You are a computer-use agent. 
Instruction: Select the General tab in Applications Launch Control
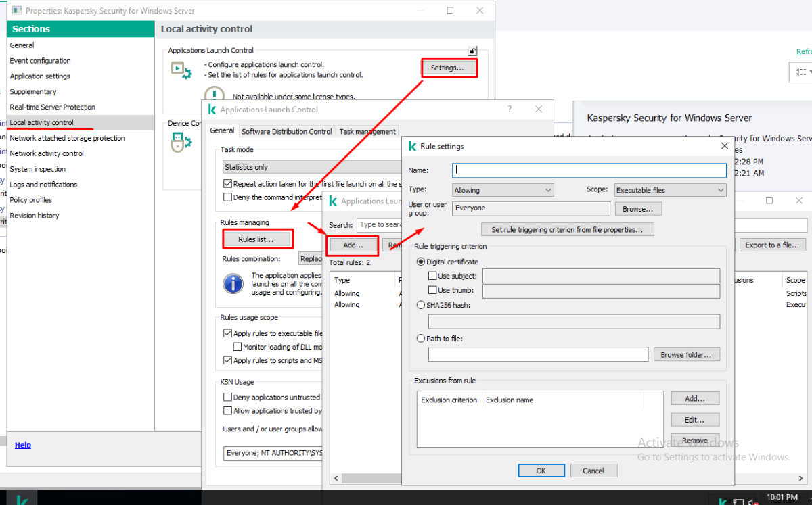pos(222,130)
